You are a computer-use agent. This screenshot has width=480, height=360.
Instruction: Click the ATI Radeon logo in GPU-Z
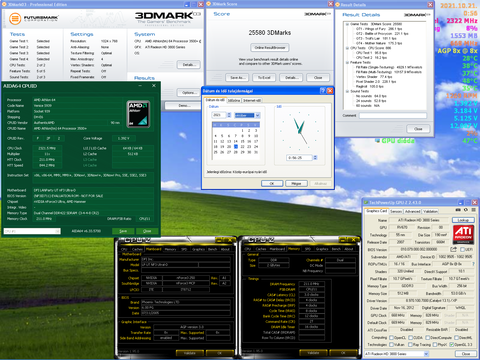point(463,235)
